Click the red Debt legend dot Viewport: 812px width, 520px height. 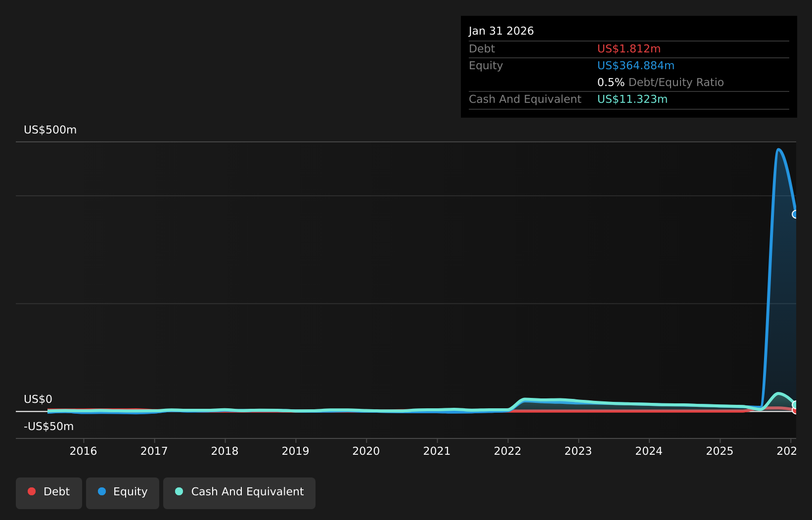click(x=32, y=491)
